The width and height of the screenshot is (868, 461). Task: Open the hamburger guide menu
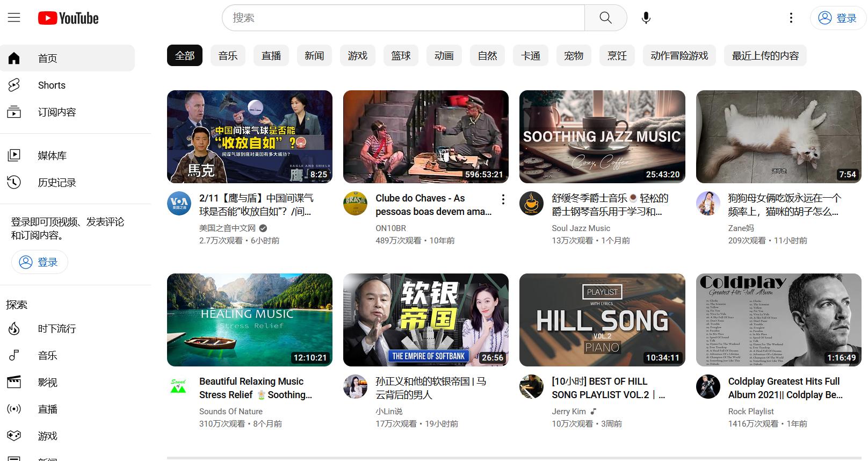(x=14, y=18)
